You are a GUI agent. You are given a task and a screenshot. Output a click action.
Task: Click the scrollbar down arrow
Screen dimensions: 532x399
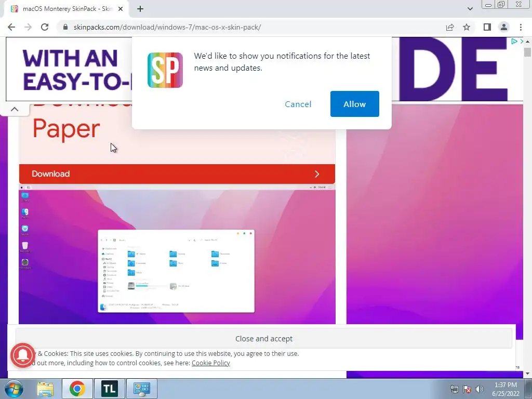527,374
